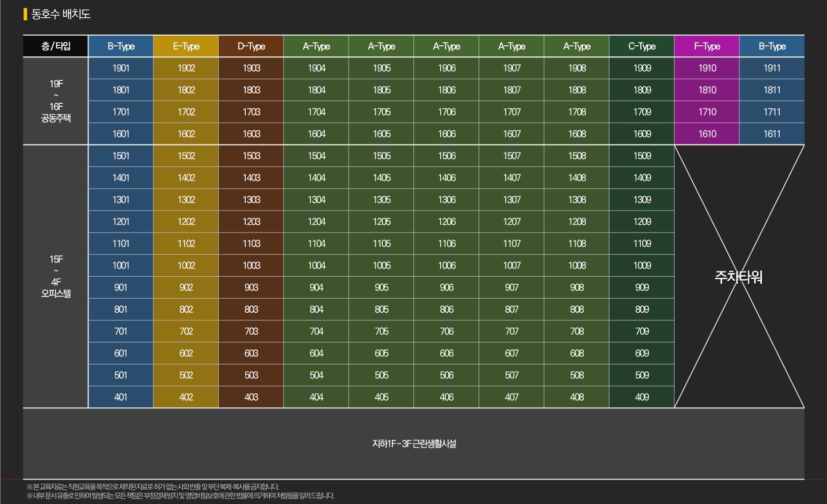Viewport: 827px width, 504px height.
Task: Click the 주차타워 parking tower area
Action: point(738,277)
